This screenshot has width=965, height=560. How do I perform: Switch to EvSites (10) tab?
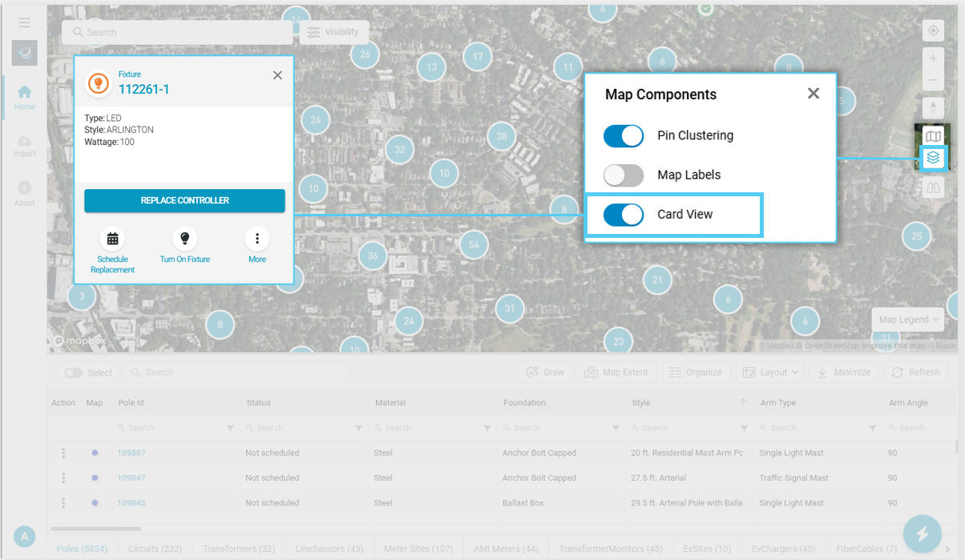[x=707, y=549]
